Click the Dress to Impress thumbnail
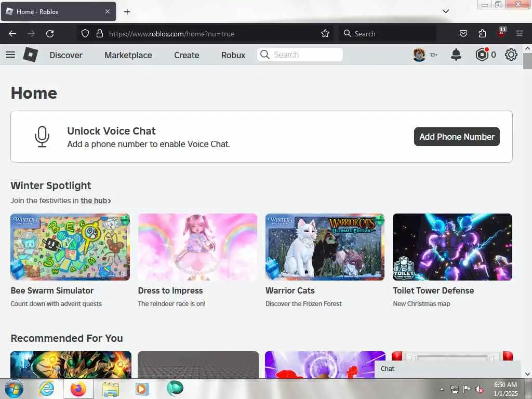Viewport: 532px width, 399px height. pos(197,247)
